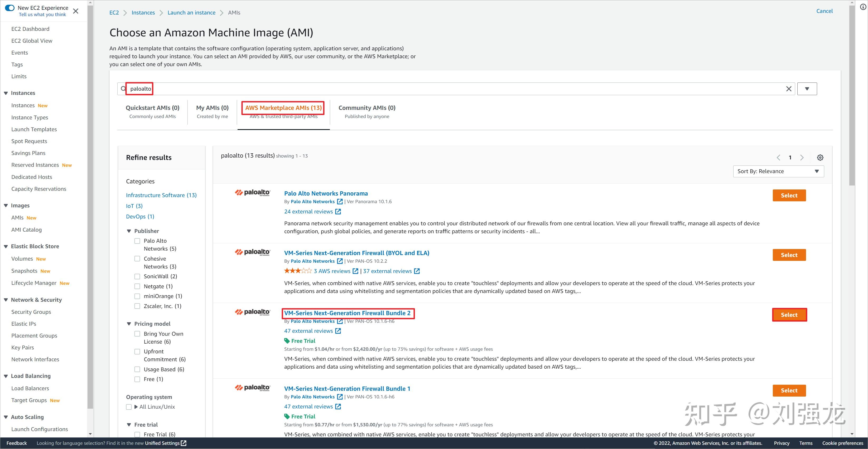The image size is (868, 449).
Task: Open the external link icon next to 3 AWS reviews
Action: tap(355, 271)
